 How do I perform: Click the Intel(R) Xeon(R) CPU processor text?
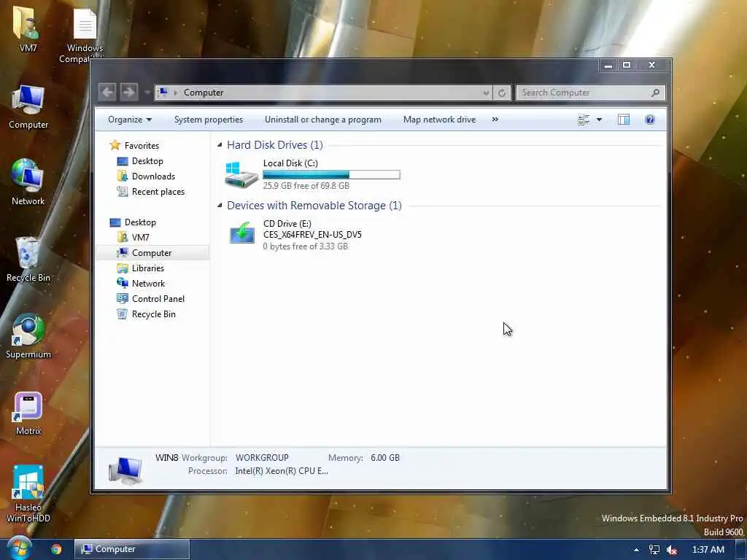(282, 471)
